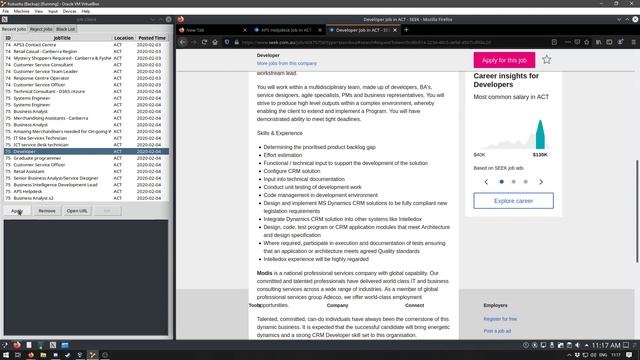Select the first carousel dot indicator
This screenshot has height=360, width=640.
coord(502,182)
